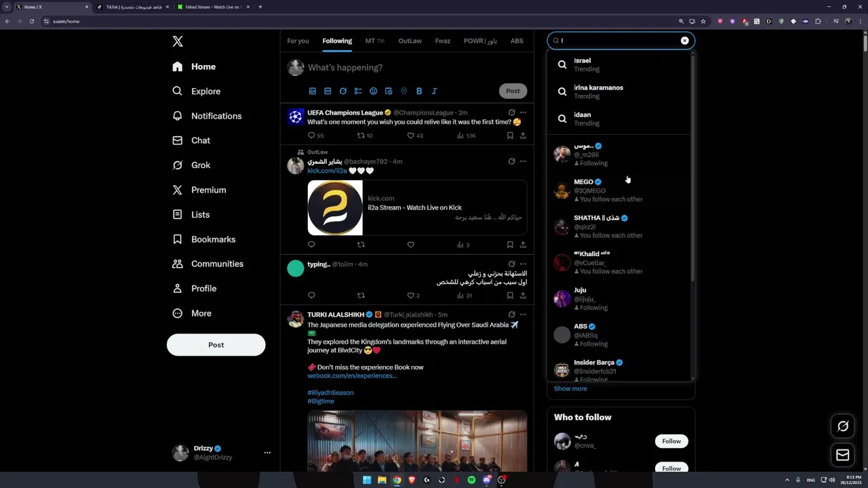Click the X logo in sidebar

(178, 41)
